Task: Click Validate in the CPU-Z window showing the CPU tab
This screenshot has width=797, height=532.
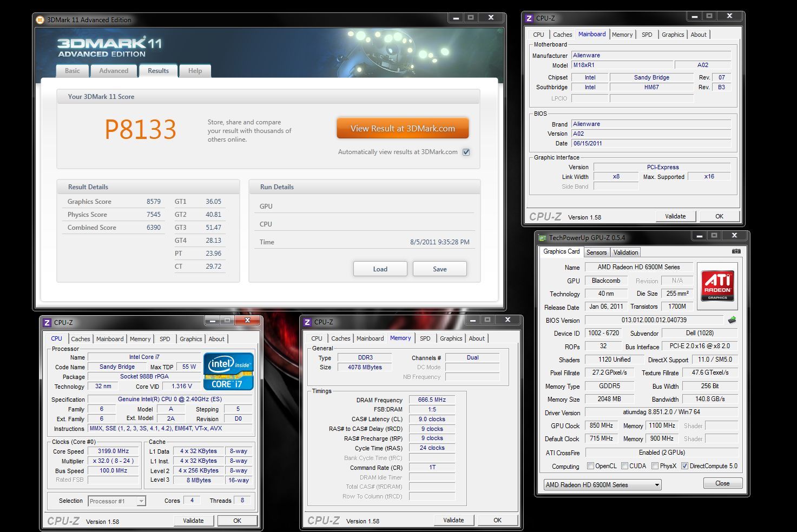Action: pyautogui.click(x=193, y=521)
